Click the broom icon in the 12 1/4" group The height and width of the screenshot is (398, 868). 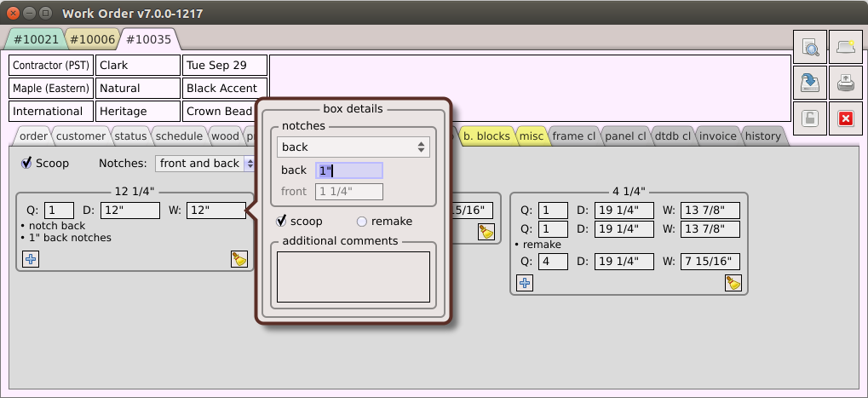(x=239, y=258)
